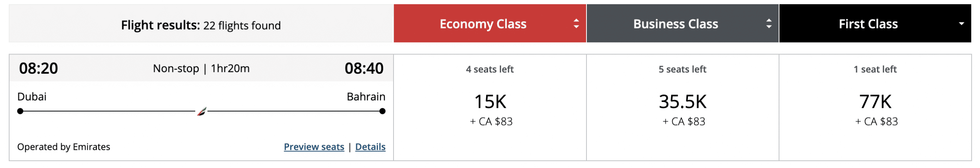Click the 08:20 departure time
Viewport: 980px width, 168px height.
pyautogui.click(x=38, y=69)
